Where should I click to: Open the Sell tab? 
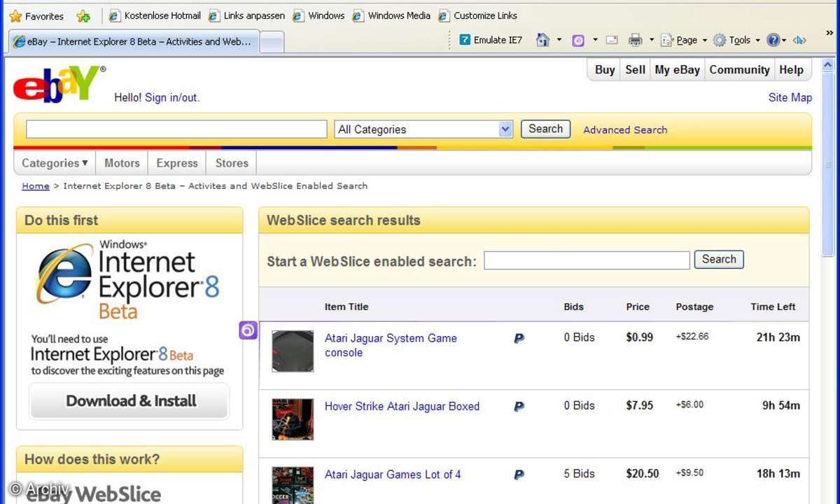(636, 69)
